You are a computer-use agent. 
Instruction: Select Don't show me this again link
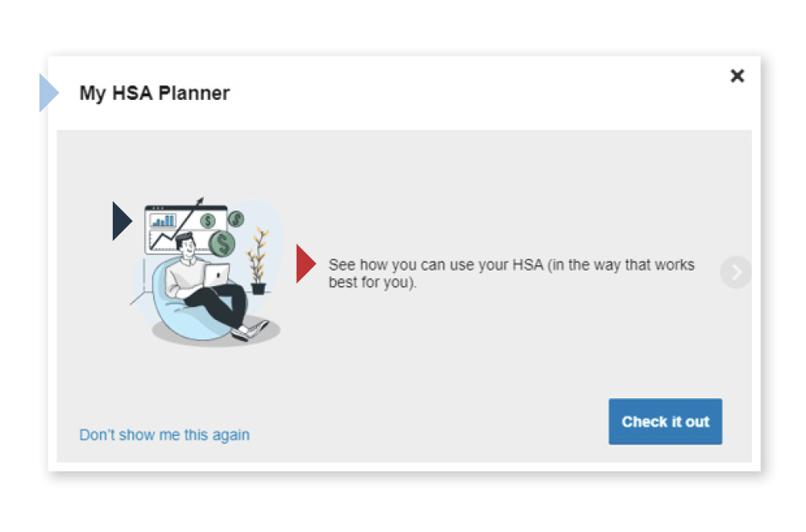164,434
